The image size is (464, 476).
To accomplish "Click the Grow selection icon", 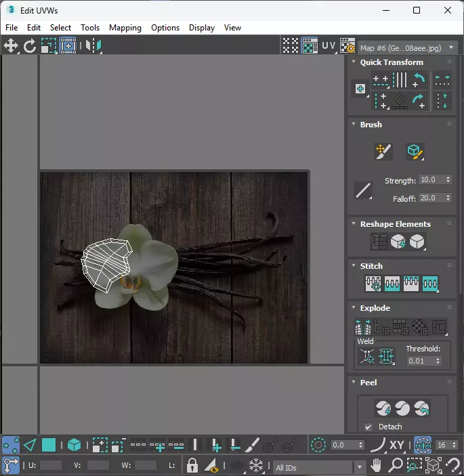I will point(100,446).
